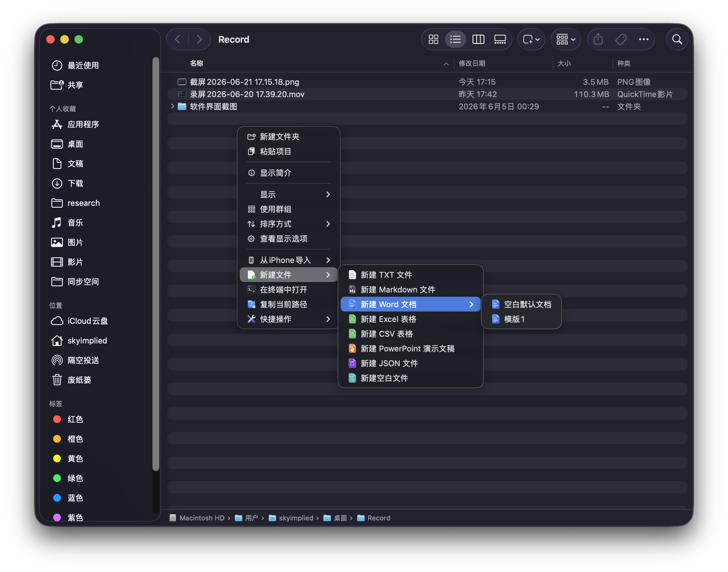
Task: Open the new-item action dropdown in toolbar
Action: pyautogui.click(x=531, y=40)
